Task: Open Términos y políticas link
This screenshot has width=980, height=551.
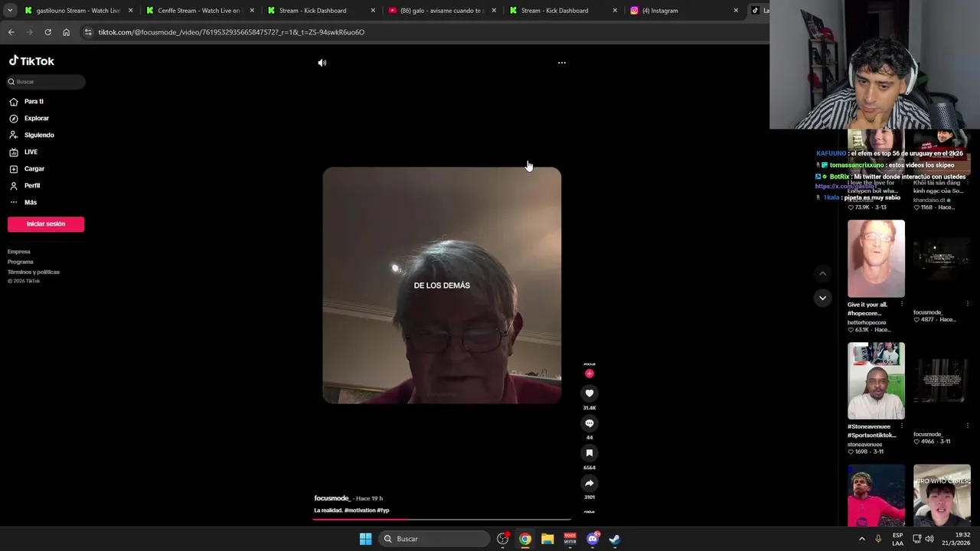Action: [x=34, y=272]
